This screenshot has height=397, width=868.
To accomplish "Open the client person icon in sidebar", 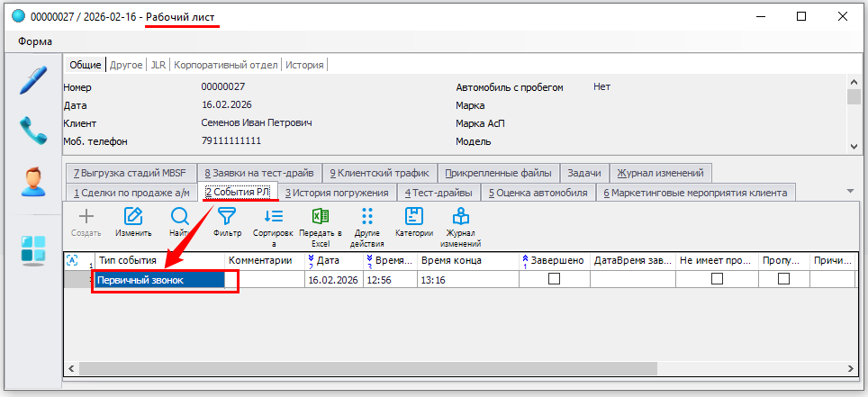I will 32,183.
